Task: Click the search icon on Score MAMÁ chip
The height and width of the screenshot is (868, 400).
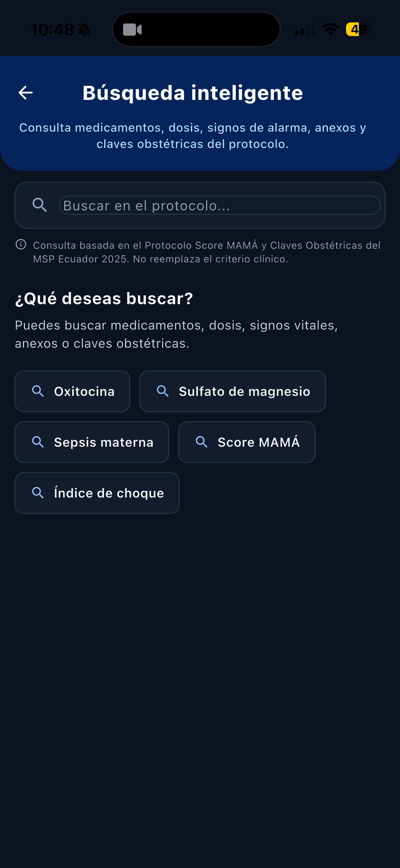Action: coord(201,442)
